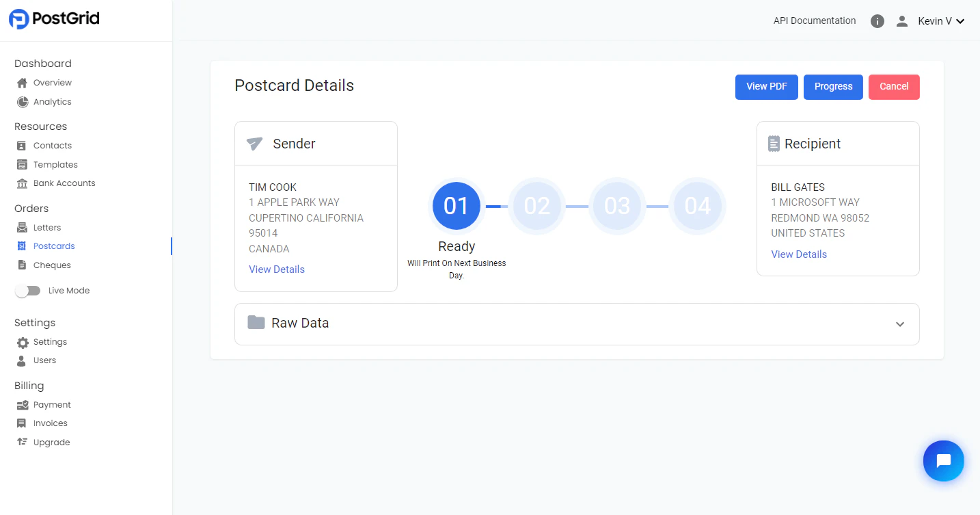
Task: Open the Kevin V account dropdown
Action: pyautogui.click(x=940, y=21)
